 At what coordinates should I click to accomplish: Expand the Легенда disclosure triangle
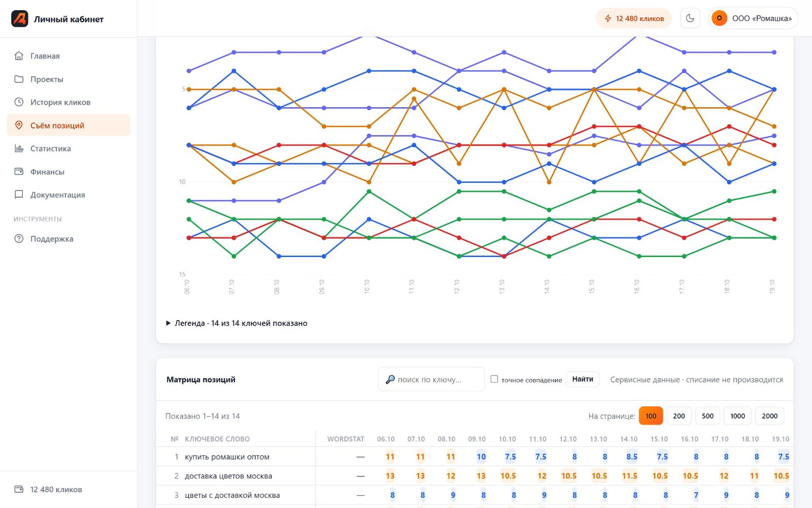coord(168,323)
